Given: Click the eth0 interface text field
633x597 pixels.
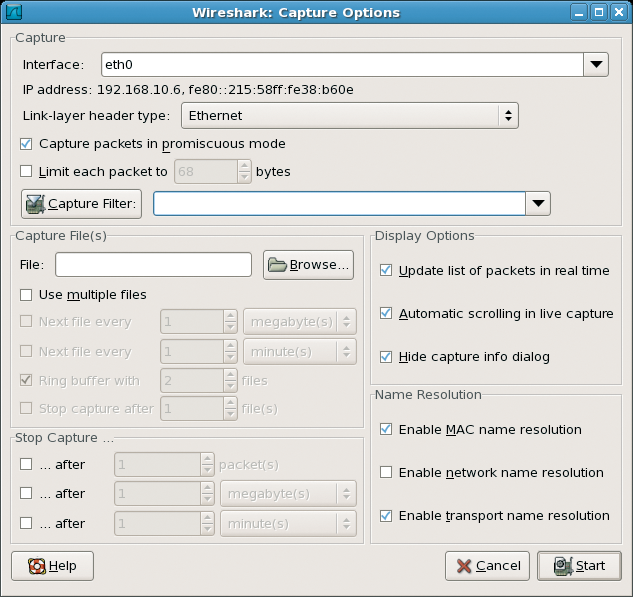Looking at the screenshot, I should pyautogui.click(x=342, y=65).
